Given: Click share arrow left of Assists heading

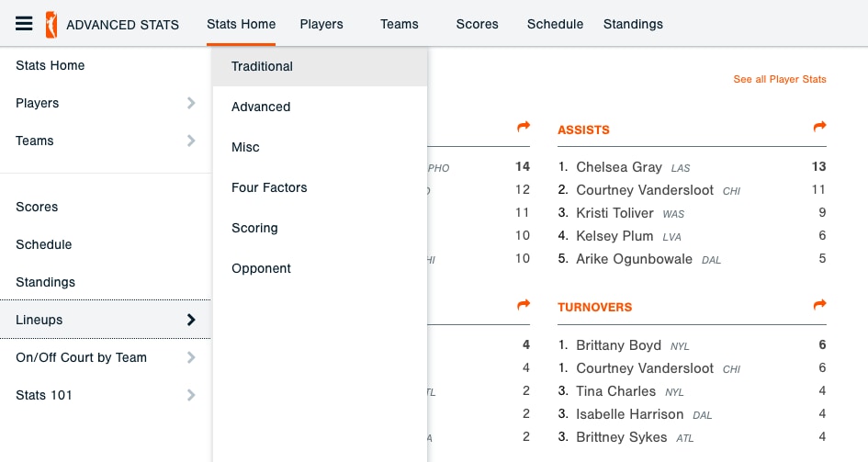Looking at the screenshot, I should coord(524,127).
